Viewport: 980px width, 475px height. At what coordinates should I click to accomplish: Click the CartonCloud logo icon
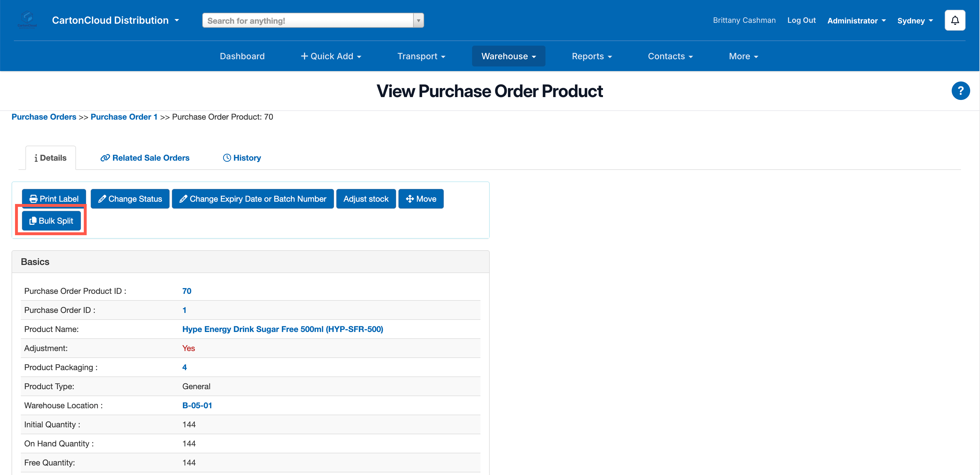coord(27,20)
